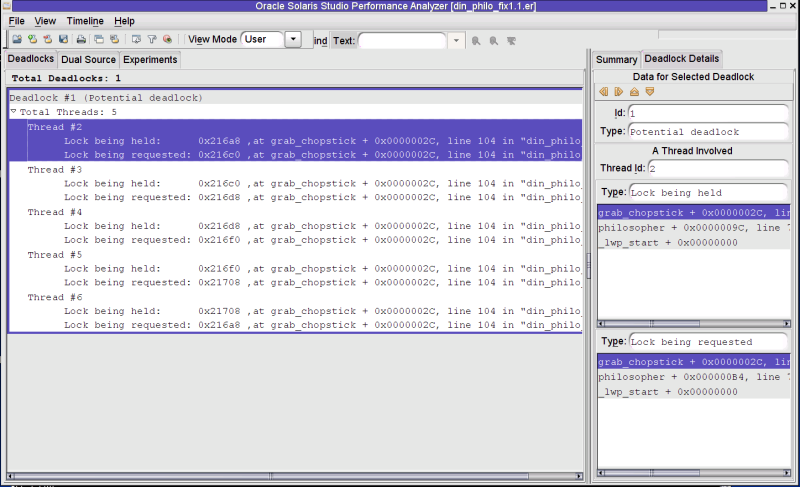Screen dimensions: 800x487
Task: Click the Total Deadlocks: 1 header
Action: tap(66, 78)
